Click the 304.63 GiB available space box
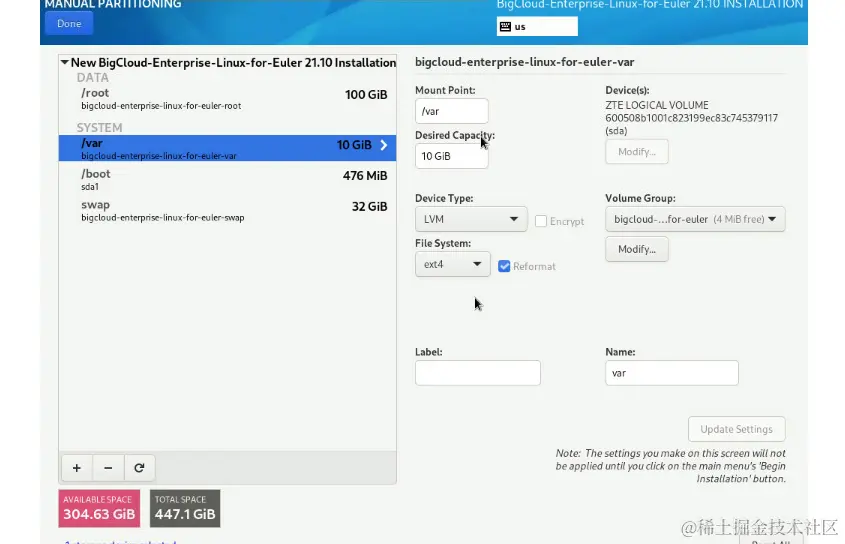 (99, 508)
